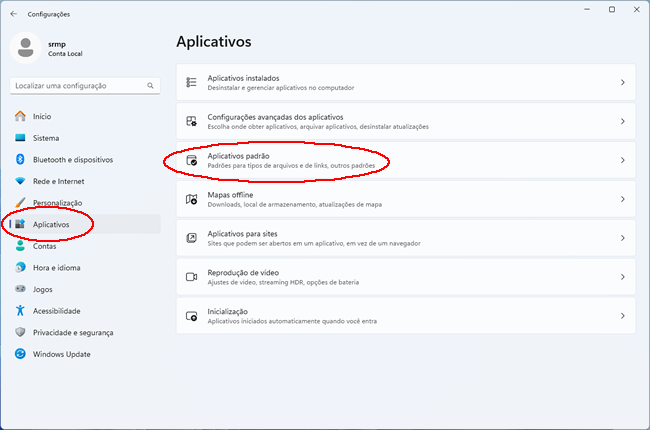Open Configurações avançadas dos aplicativos chevron
The image size is (650, 430).
tap(623, 121)
